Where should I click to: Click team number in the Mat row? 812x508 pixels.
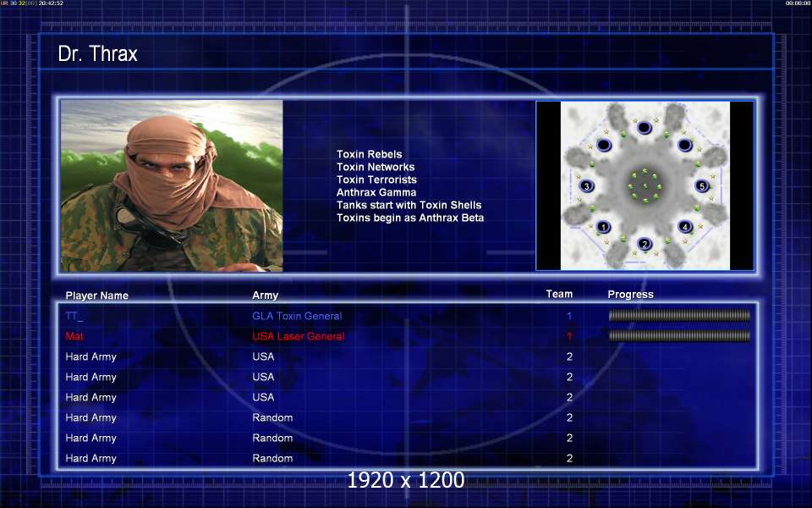coord(569,336)
